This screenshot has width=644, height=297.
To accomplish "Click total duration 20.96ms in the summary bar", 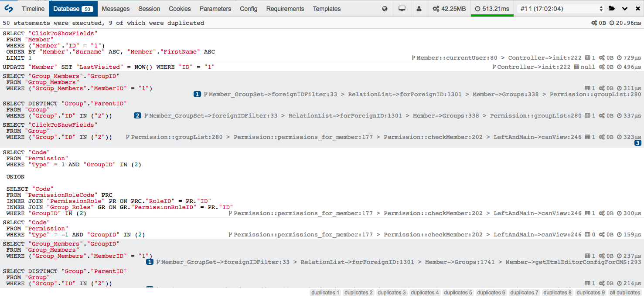I will pos(625,23).
